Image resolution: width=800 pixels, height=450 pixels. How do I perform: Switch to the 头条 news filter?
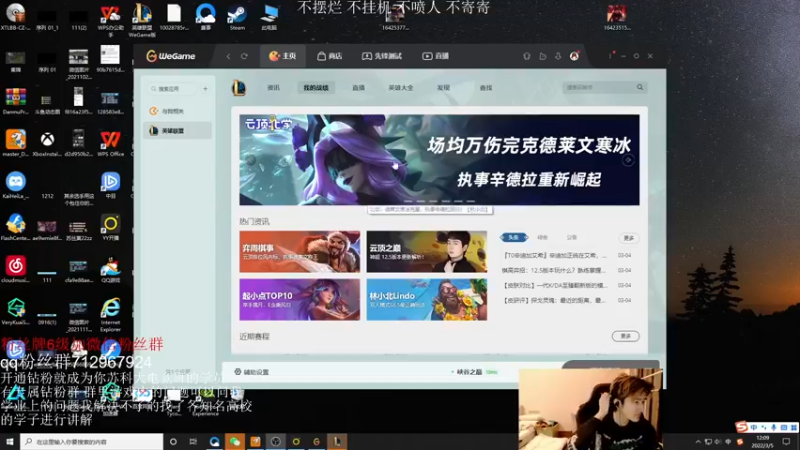(x=514, y=237)
